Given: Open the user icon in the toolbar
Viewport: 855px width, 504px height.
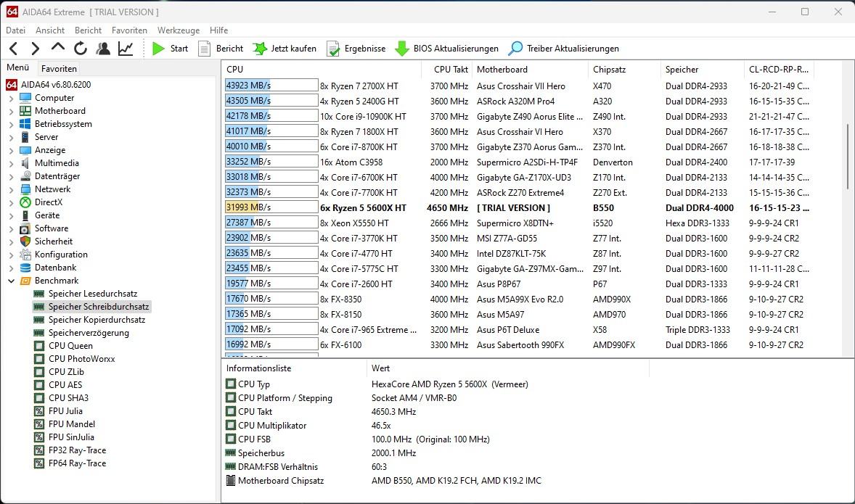Looking at the screenshot, I should [102, 49].
